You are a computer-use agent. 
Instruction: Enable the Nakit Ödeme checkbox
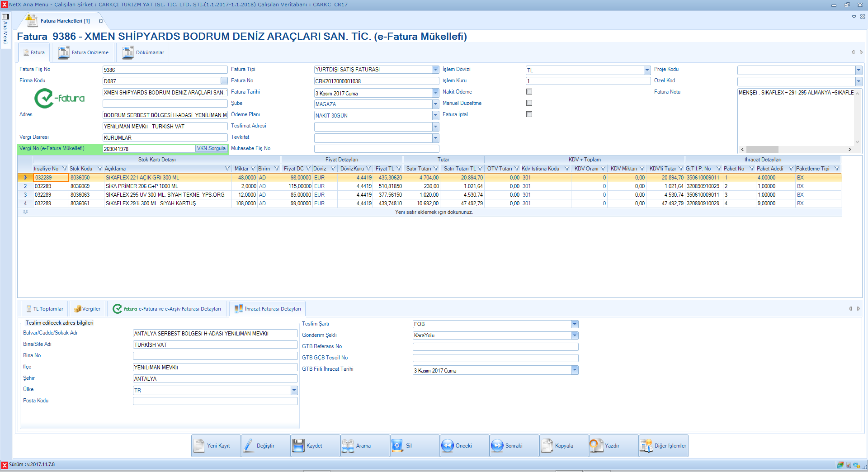(529, 92)
